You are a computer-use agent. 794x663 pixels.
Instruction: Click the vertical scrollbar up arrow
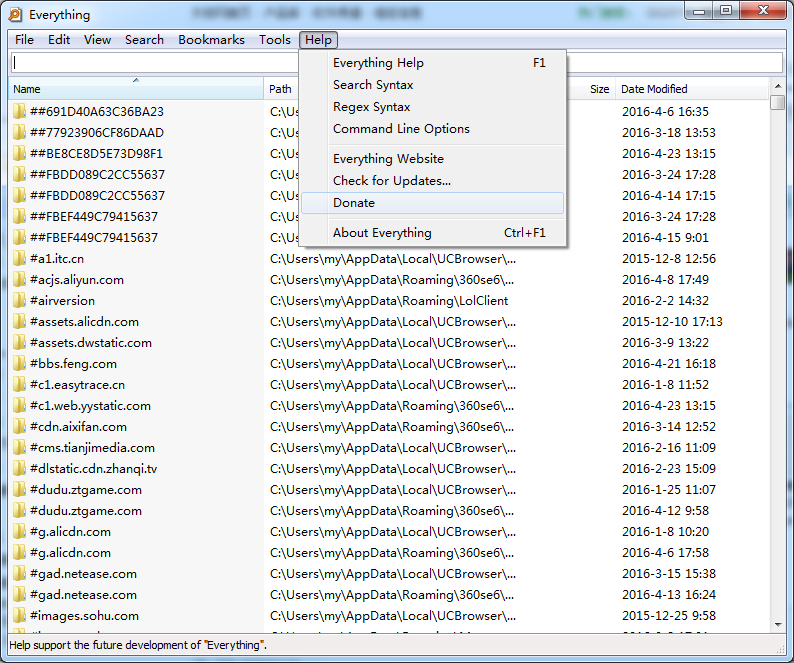coord(778,86)
